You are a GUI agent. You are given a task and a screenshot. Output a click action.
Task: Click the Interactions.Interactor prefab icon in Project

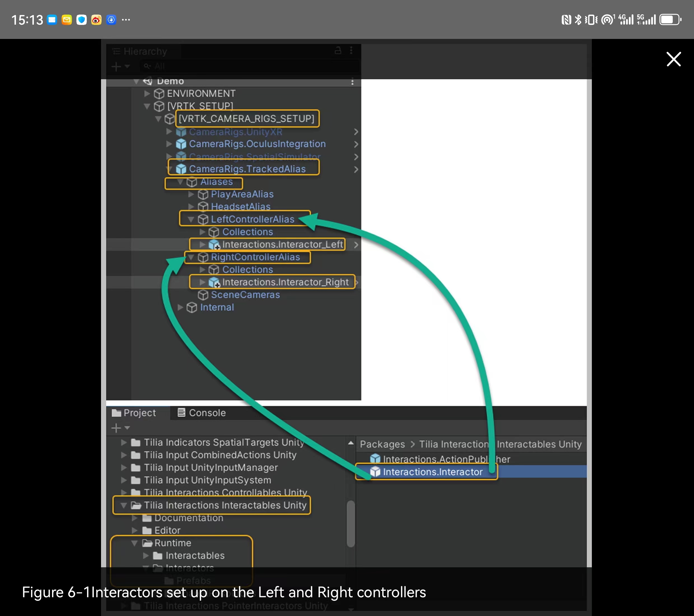(375, 472)
